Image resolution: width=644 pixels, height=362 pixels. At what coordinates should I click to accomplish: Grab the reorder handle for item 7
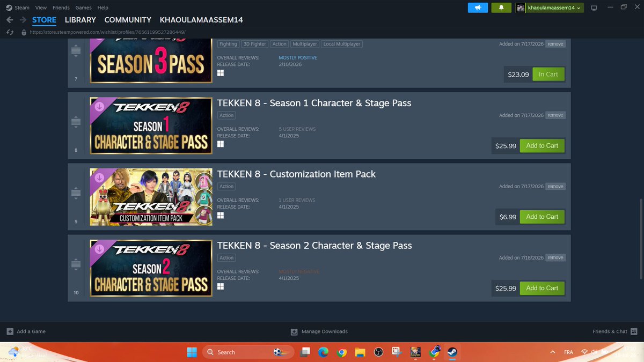[76, 51]
